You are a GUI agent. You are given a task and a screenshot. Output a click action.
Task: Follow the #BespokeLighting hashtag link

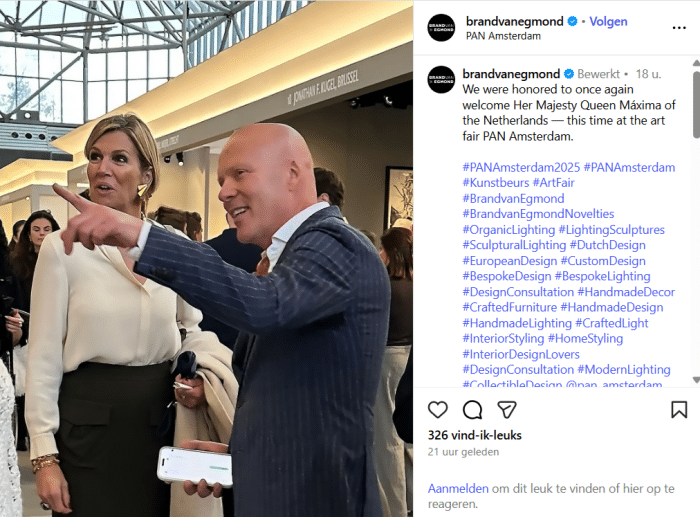coord(602,276)
